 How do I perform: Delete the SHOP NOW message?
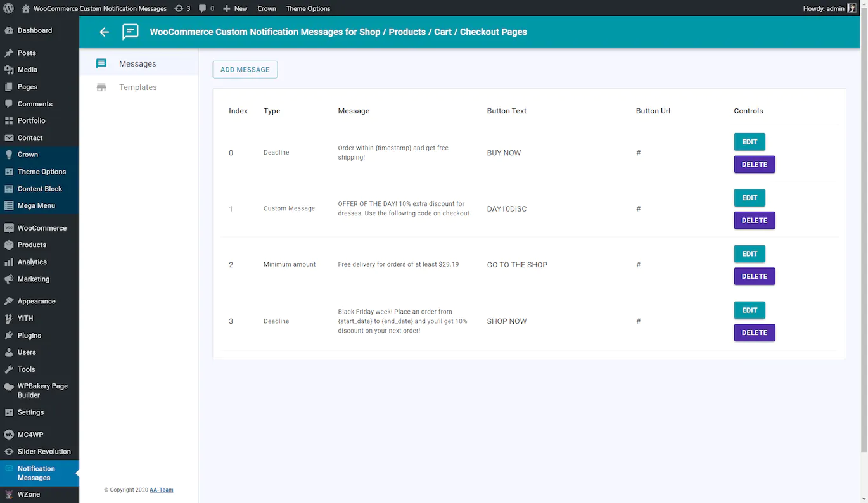point(755,333)
